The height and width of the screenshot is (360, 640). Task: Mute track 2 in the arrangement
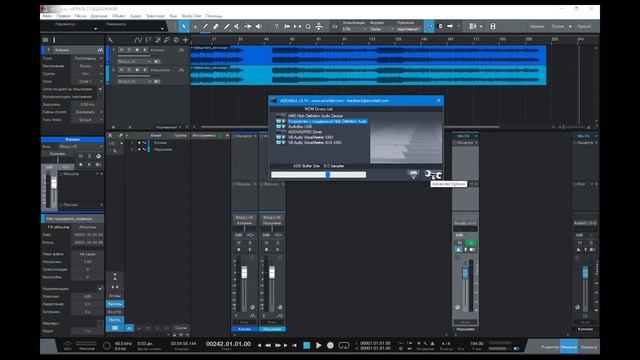pyautogui.click(x=121, y=70)
